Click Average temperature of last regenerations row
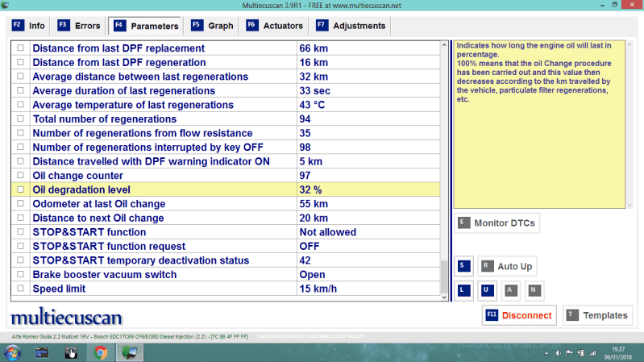Image resolution: width=644 pixels, height=362 pixels. point(226,105)
